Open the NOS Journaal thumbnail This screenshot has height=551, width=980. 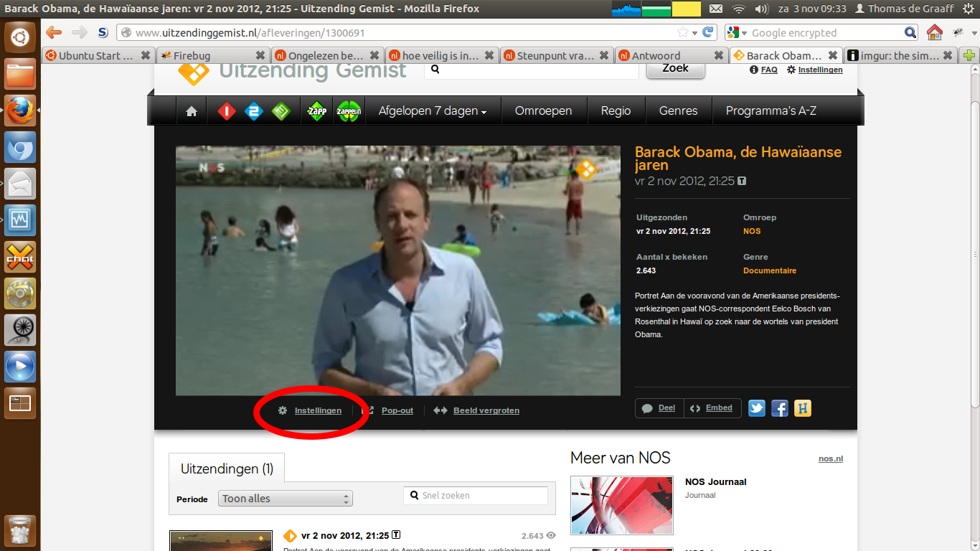click(x=622, y=505)
